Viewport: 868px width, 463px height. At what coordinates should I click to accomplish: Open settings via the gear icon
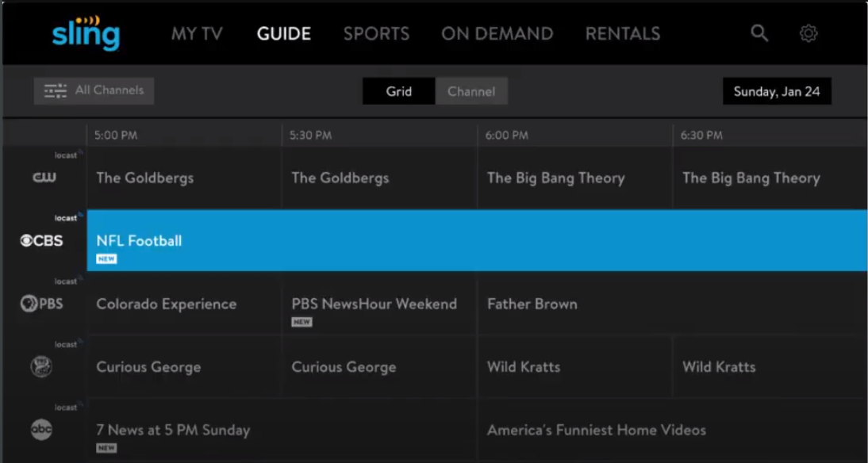click(x=808, y=34)
